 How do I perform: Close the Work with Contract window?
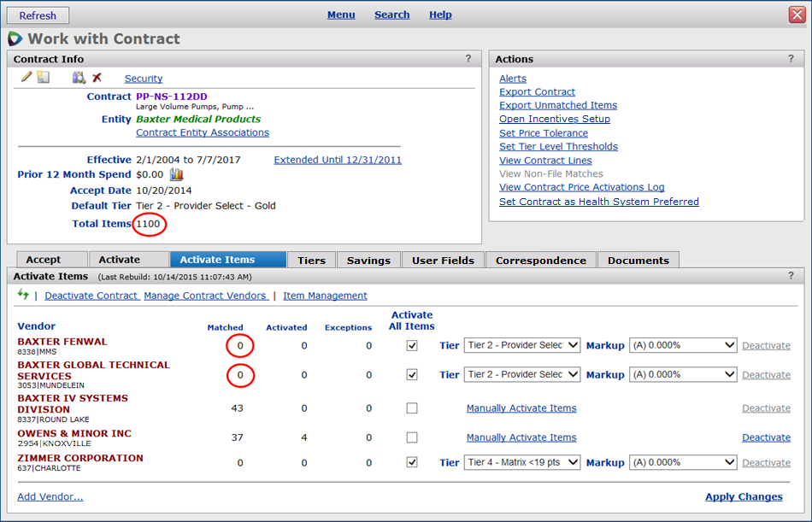coord(796,15)
